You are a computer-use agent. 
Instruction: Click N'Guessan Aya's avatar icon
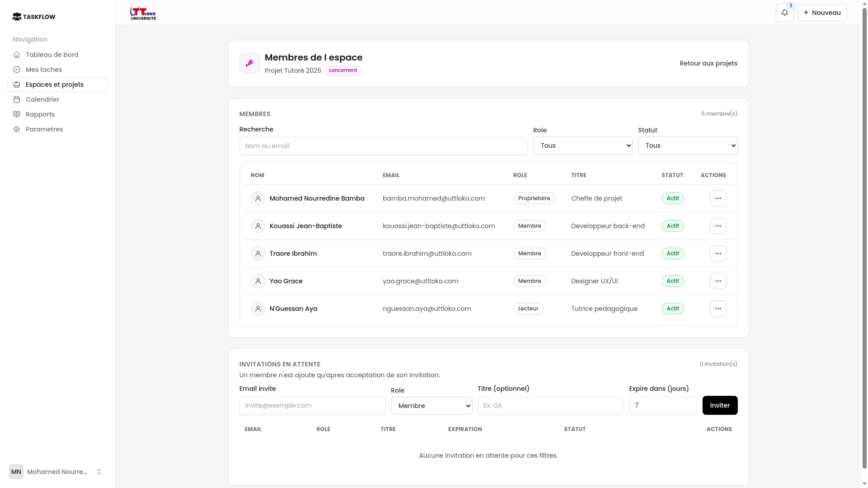pos(258,309)
